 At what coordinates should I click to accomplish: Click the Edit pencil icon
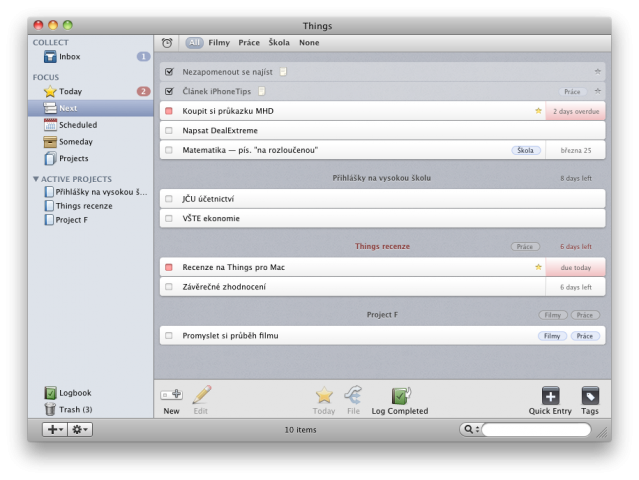(x=202, y=394)
